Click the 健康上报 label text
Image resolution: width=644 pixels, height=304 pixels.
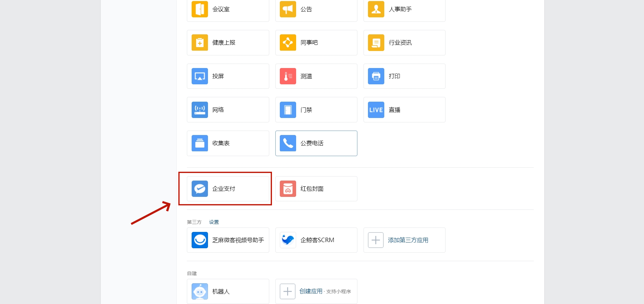point(224,43)
